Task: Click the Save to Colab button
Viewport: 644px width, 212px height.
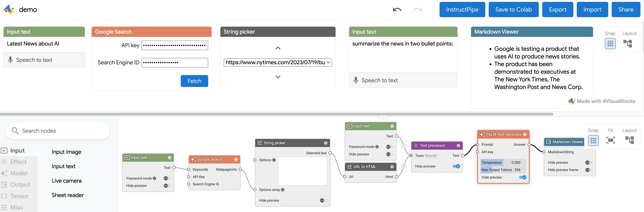Action: (x=514, y=10)
